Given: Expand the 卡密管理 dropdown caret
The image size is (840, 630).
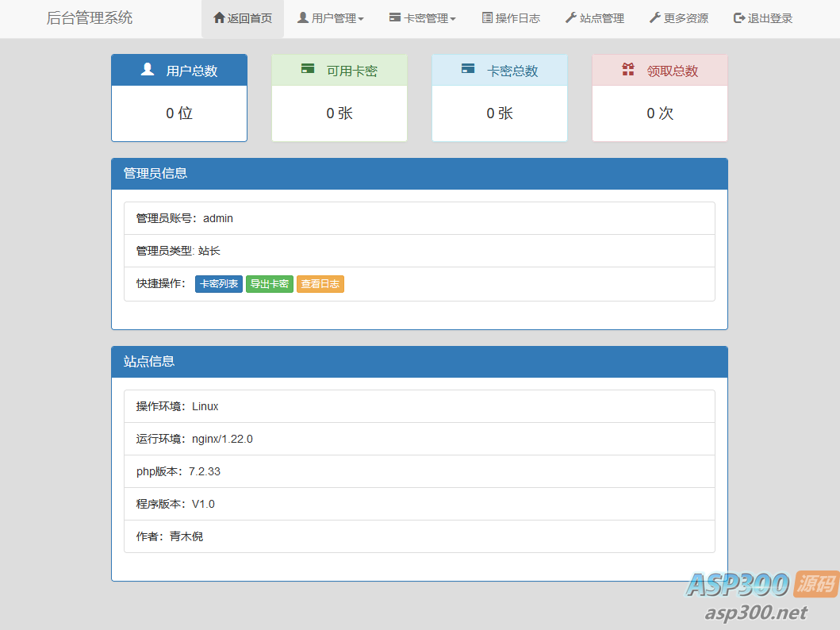Looking at the screenshot, I should tap(453, 19).
